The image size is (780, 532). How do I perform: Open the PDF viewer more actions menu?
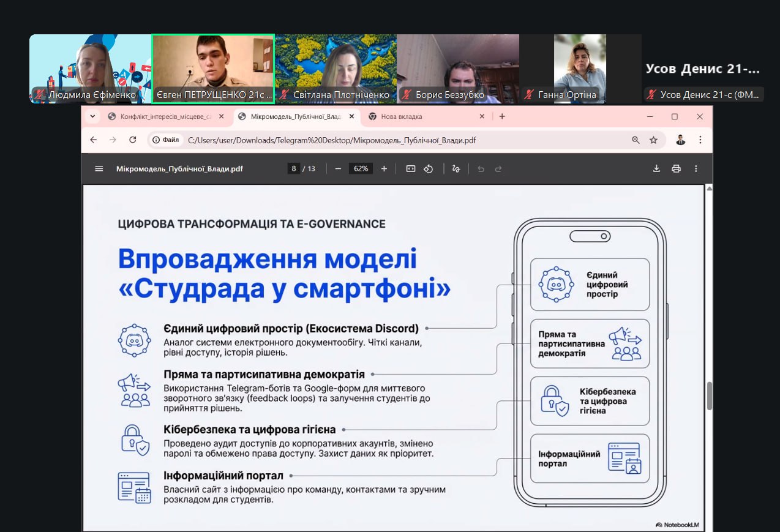(x=696, y=169)
